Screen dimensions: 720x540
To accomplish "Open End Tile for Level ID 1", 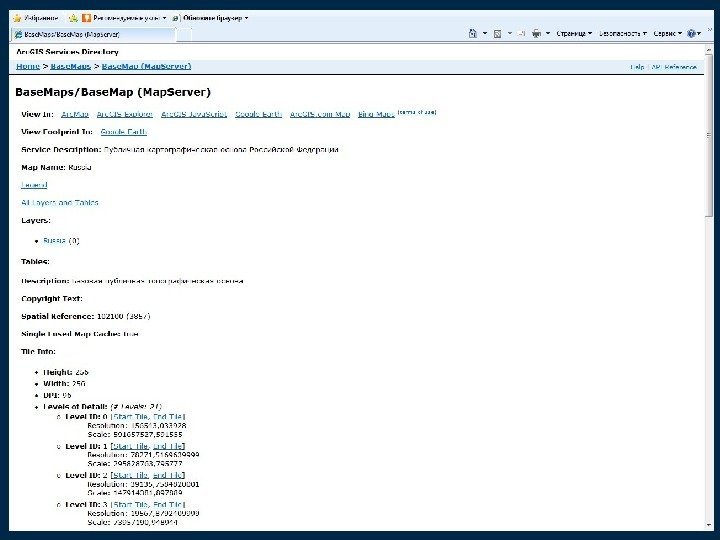I will [168, 446].
